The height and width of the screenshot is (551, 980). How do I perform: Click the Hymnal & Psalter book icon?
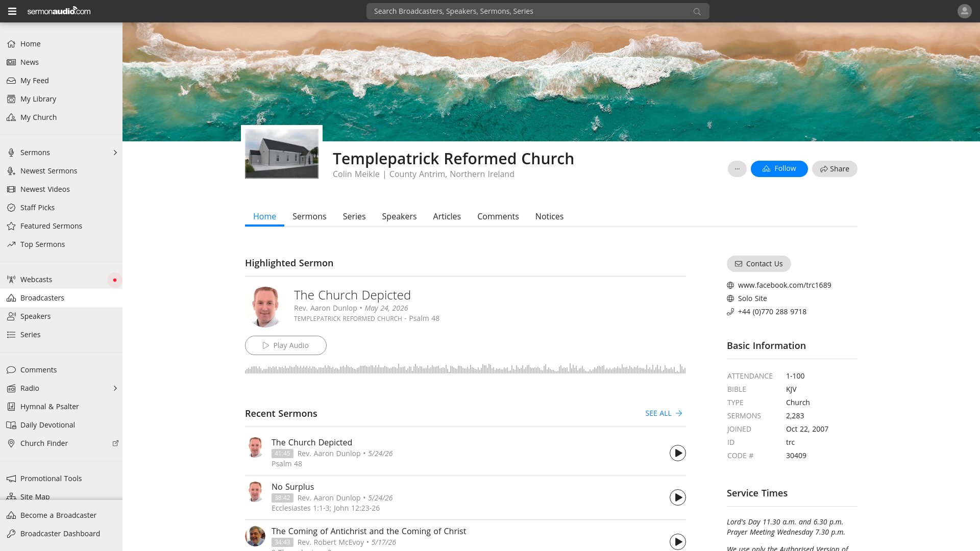[x=11, y=407]
